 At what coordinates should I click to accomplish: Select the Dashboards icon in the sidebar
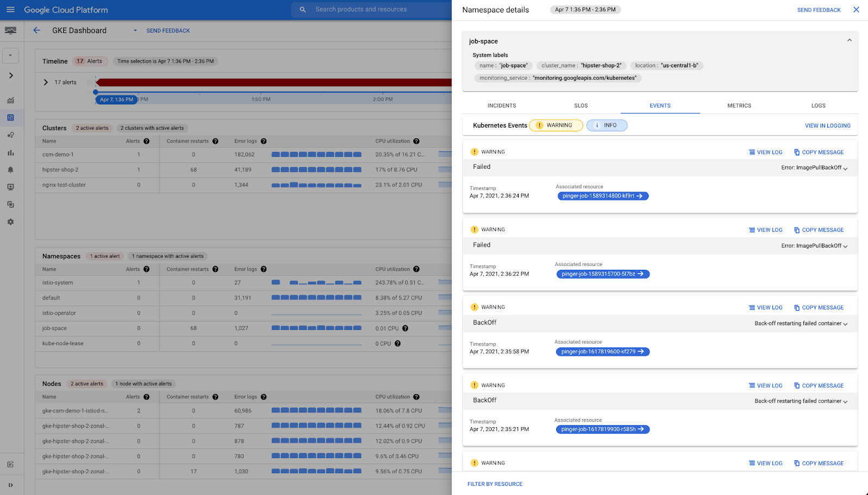(10, 118)
